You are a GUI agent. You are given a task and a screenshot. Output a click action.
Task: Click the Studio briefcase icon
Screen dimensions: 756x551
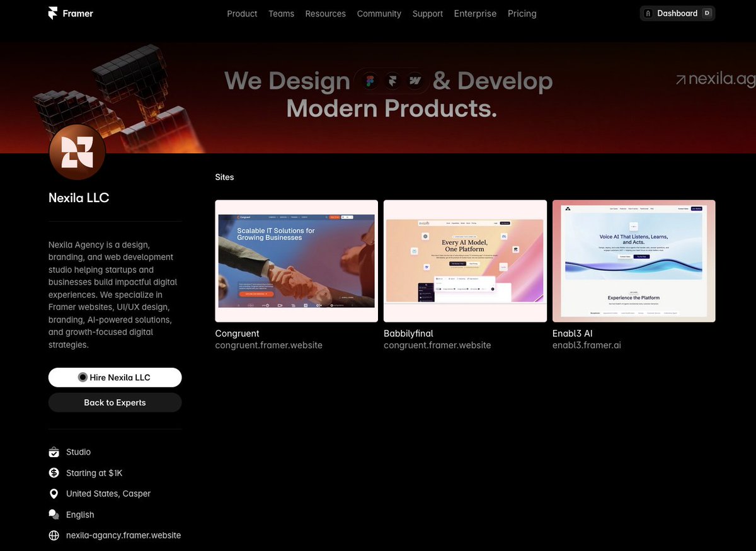[54, 452]
